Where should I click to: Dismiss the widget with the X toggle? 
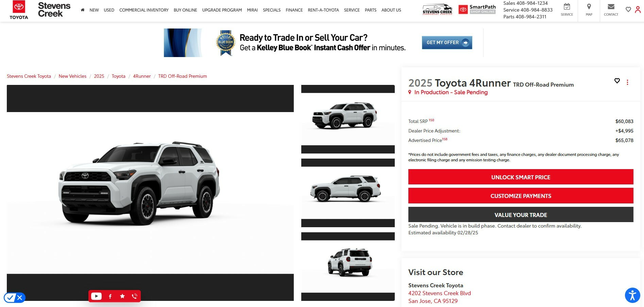pos(20,298)
